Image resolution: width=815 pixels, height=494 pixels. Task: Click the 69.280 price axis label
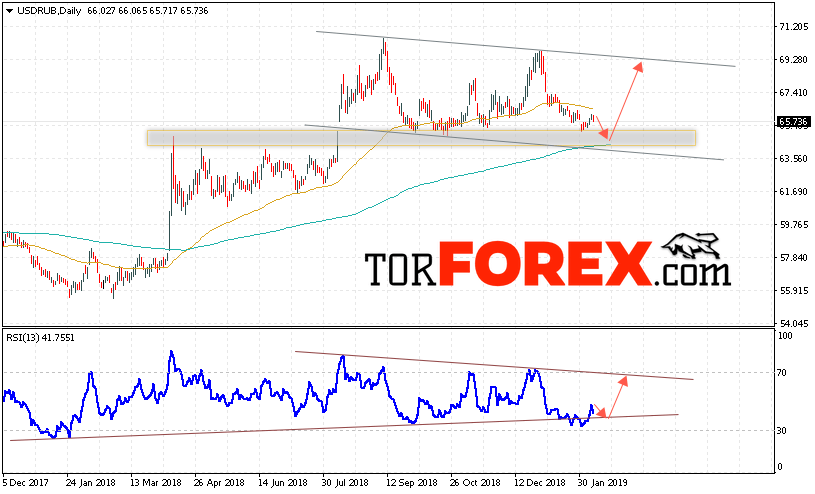pos(794,60)
